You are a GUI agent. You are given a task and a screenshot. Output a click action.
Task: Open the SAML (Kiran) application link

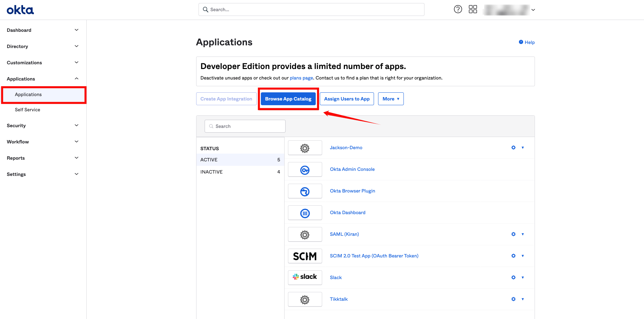coord(344,234)
